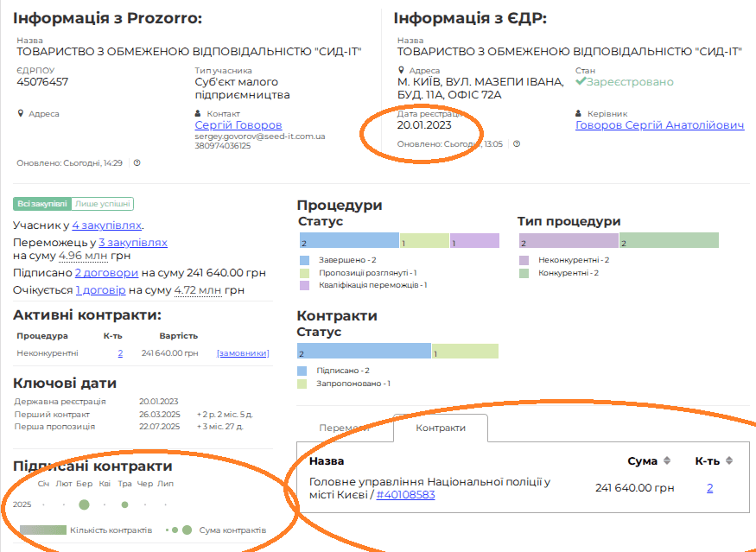Switch to the Контракти tab
Screen dimensions: 756x552
pyautogui.click(x=441, y=428)
